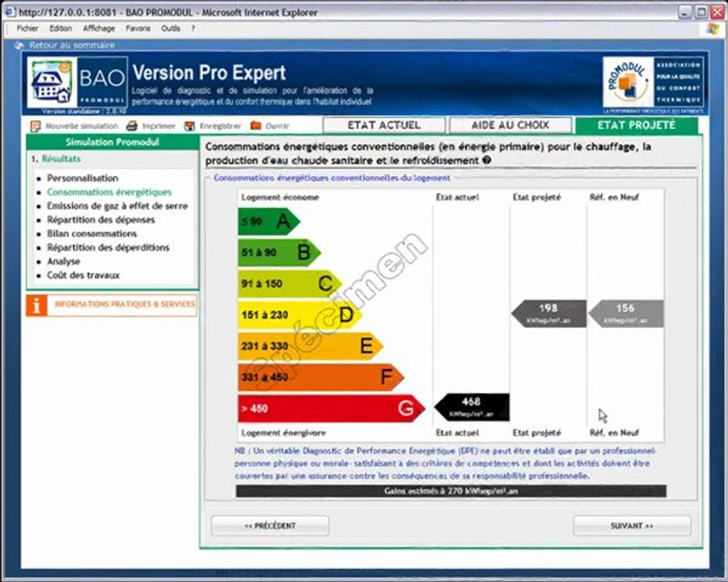Click the Logement économe label
This screenshot has height=582, width=728.
(x=280, y=197)
